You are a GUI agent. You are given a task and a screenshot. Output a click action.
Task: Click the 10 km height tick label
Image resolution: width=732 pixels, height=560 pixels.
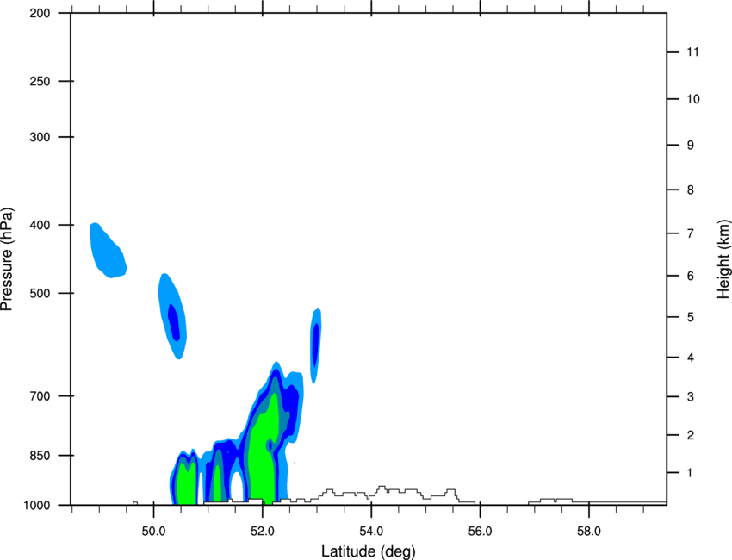693,99
